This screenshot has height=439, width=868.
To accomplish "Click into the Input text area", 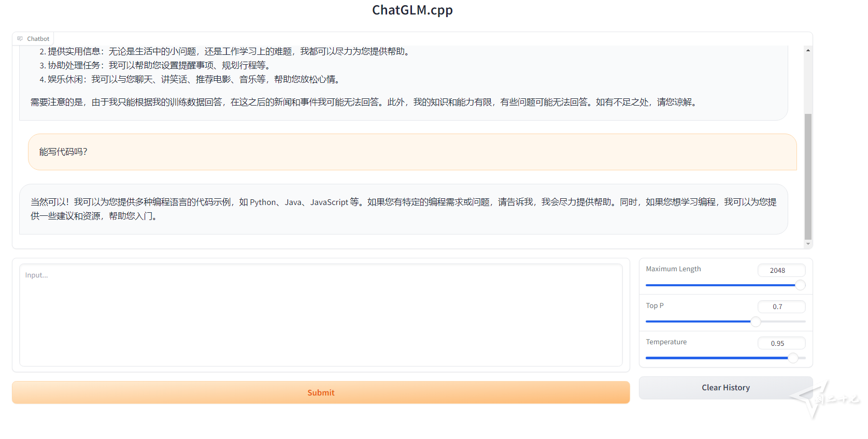I will coord(321,315).
